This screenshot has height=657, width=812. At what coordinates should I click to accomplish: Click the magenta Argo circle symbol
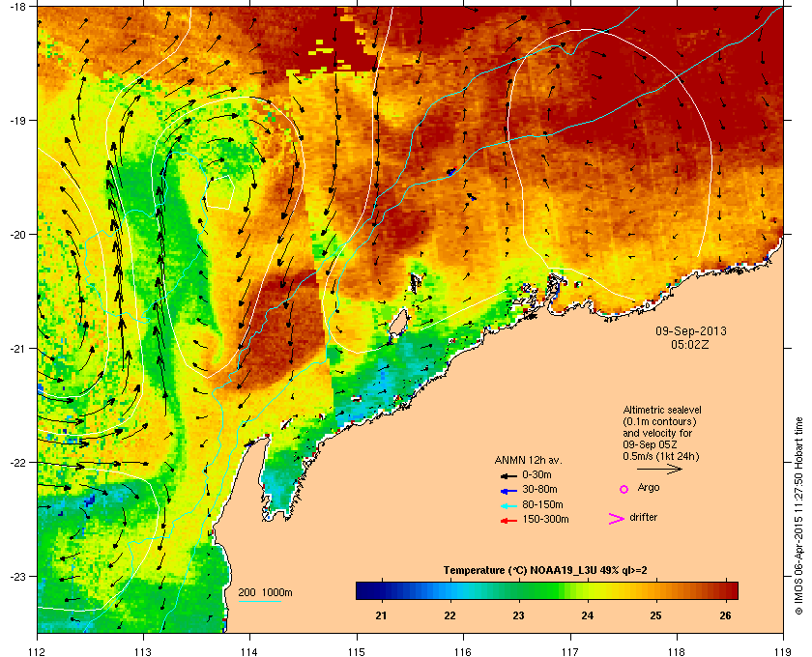tap(624, 489)
